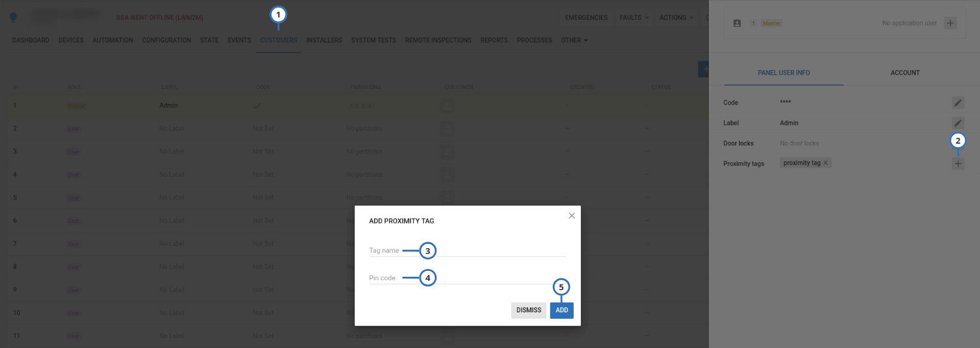
Task: Close the Add Proximity Tag dialog
Action: pyautogui.click(x=572, y=215)
